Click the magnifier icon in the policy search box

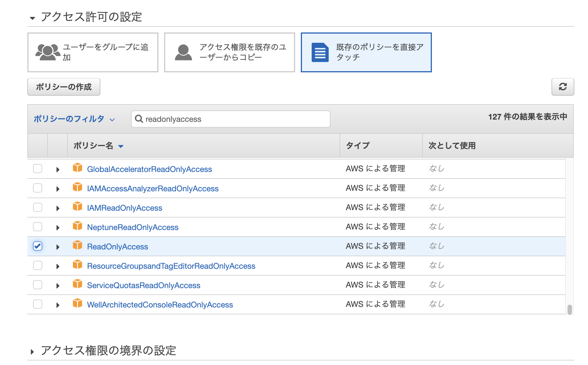[139, 119]
